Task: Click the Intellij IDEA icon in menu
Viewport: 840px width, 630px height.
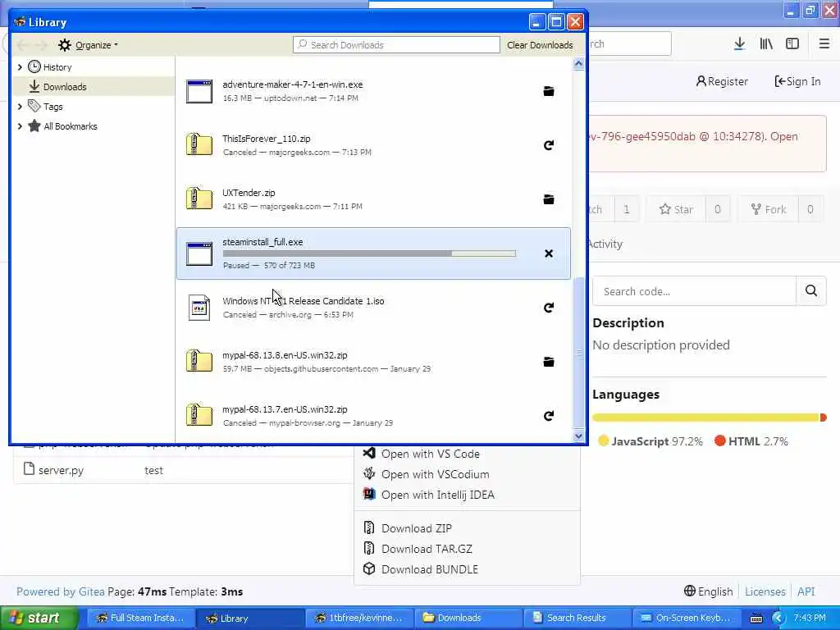Action: pyautogui.click(x=369, y=494)
